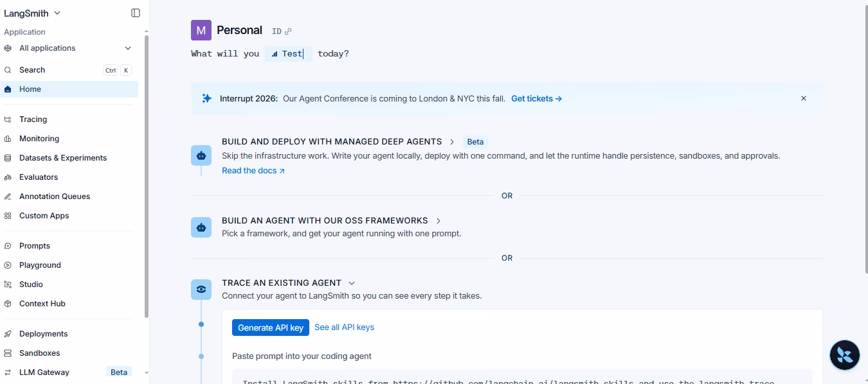
Task: Open the floating assistant button
Action: tap(845, 355)
